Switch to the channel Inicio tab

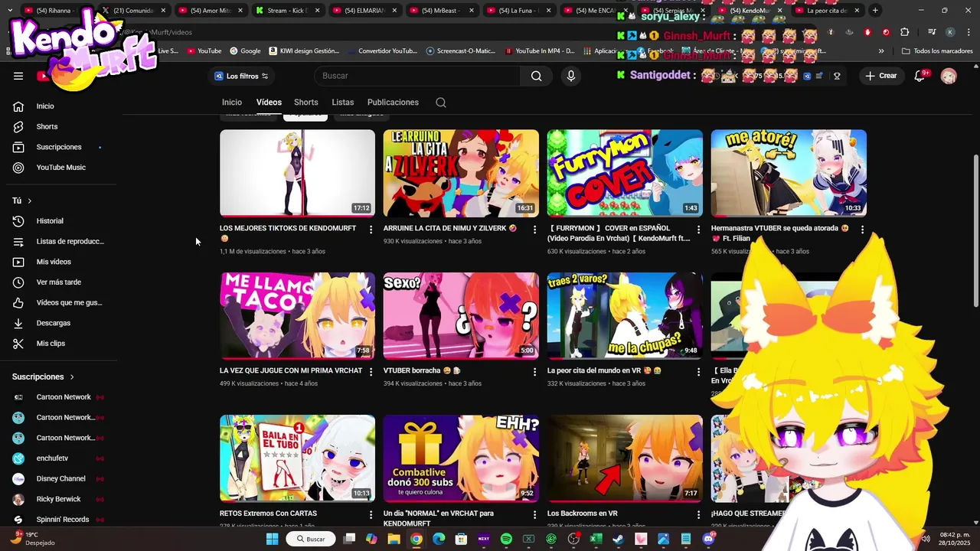tap(232, 103)
